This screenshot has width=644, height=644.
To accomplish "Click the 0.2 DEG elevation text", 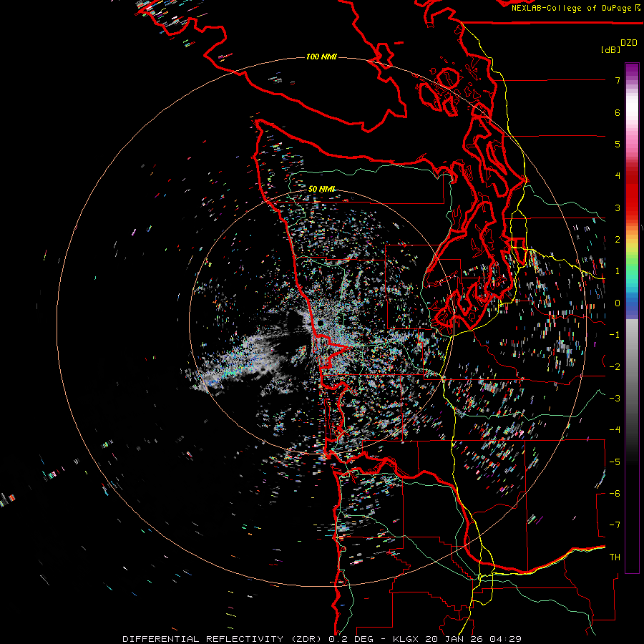I will pos(351,639).
